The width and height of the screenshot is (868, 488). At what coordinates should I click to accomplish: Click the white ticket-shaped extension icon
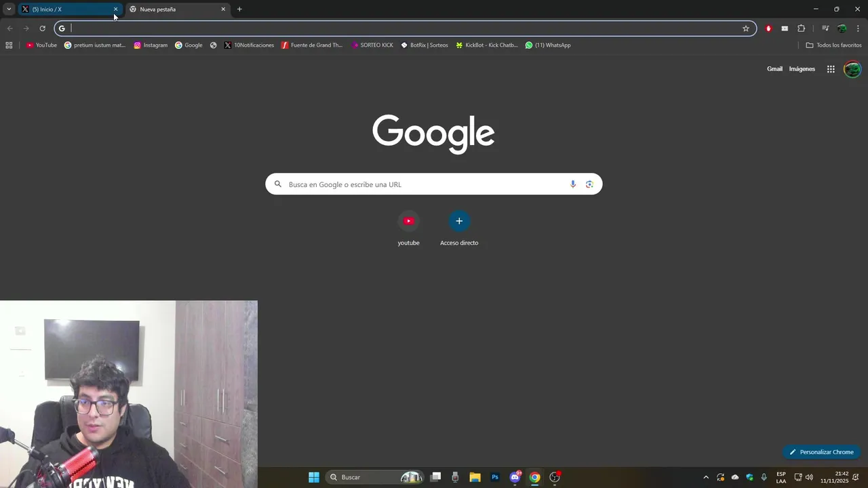point(785,28)
